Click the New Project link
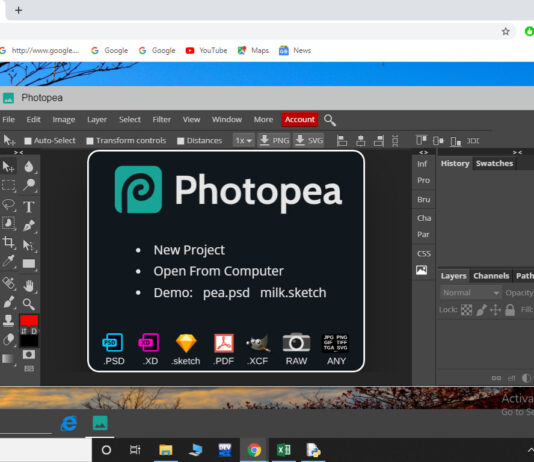Viewport: 534px width, 462px height. (189, 250)
